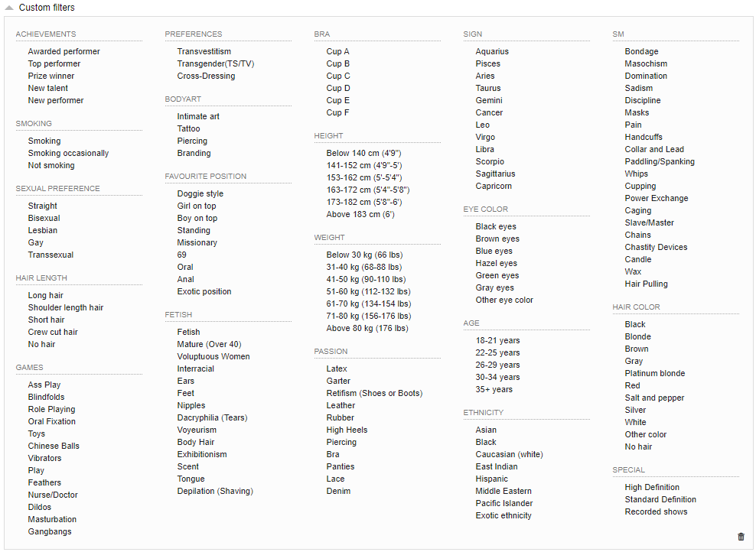Filter ethnicity by Pacific Islander
The height and width of the screenshot is (552, 756).
(x=503, y=504)
